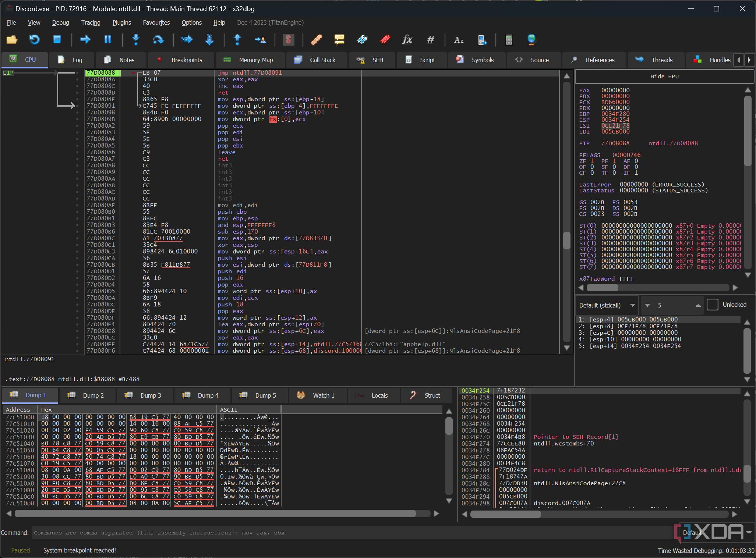Image resolution: width=756 pixels, height=558 pixels.
Task: Open the Patches toolbar icon
Action: click(317, 39)
